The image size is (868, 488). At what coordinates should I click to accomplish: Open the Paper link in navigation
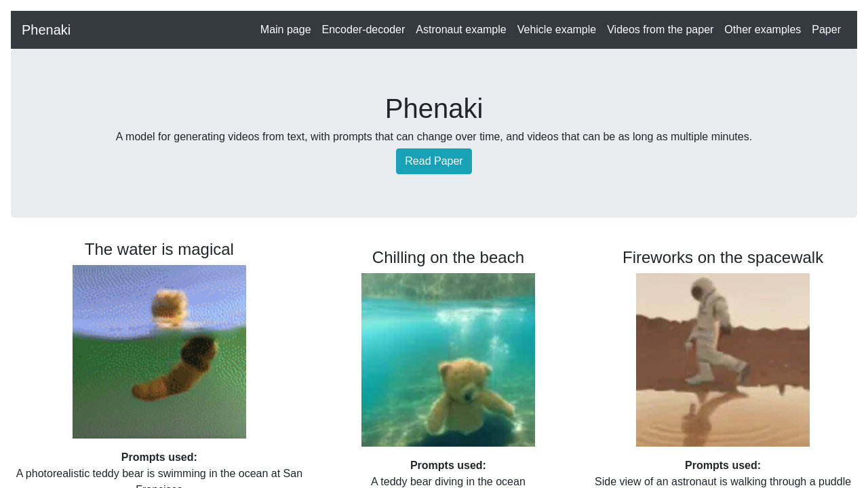[827, 28]
